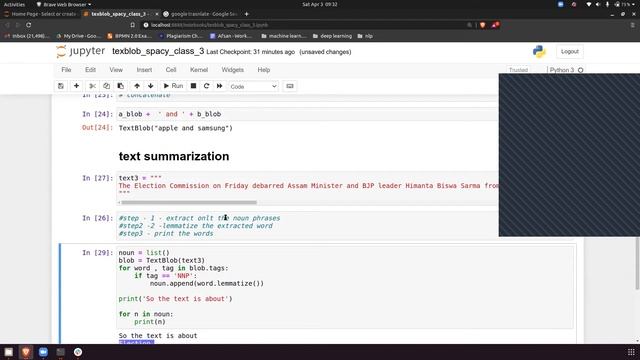Open the Insert menu
640x360 pixels.
pos(144,70)
